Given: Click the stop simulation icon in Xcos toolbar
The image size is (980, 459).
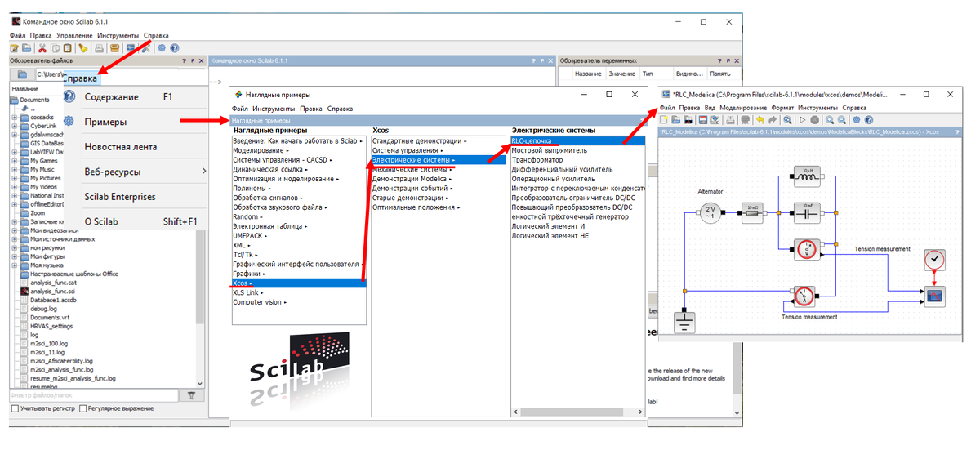Looking at the screenshot, I should [x=815, y=119].
